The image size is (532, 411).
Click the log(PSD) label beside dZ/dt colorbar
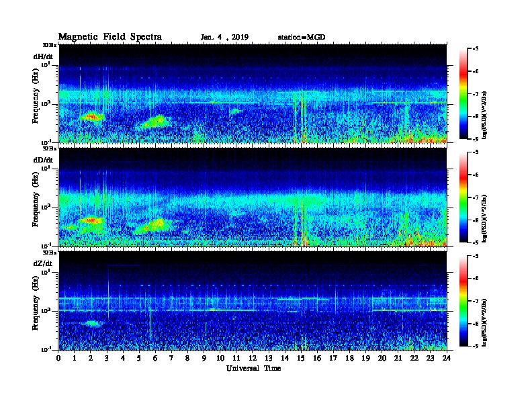pos(484,322)
